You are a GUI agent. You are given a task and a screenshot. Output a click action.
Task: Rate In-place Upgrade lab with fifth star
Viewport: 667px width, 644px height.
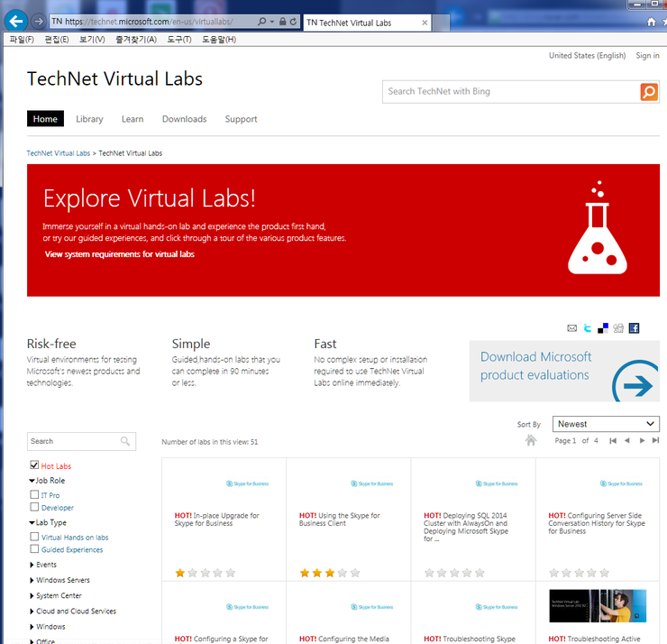pos(231,573)
